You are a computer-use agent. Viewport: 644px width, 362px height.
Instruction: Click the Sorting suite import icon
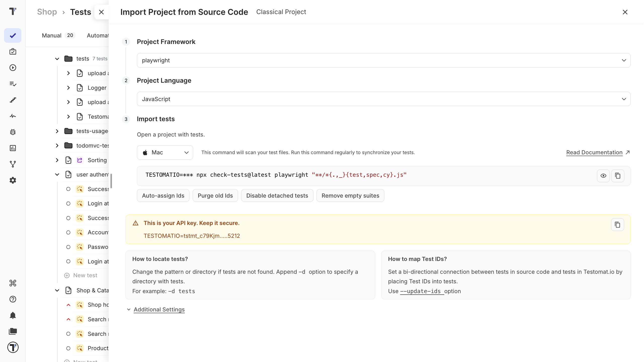pos(80,160)
